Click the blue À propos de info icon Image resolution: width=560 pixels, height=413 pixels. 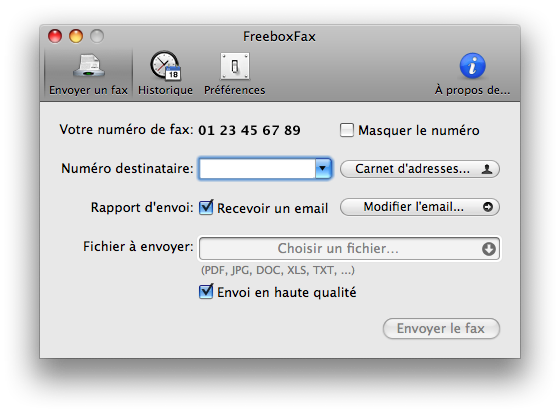pos(472,66)
